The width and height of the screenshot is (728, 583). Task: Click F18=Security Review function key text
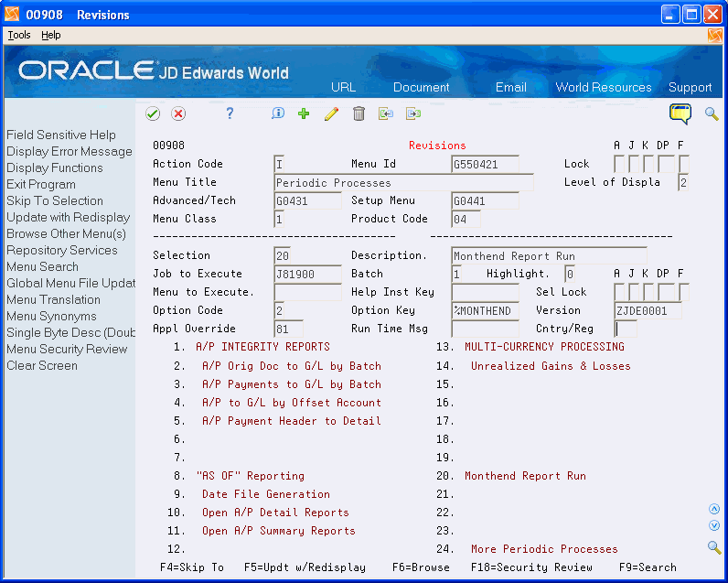[531, 567]
